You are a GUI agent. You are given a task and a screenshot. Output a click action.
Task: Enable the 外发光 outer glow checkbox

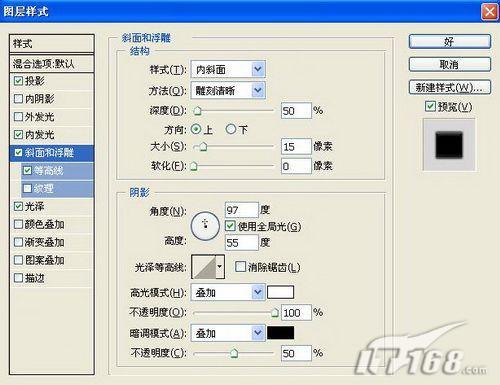(18, 117)
